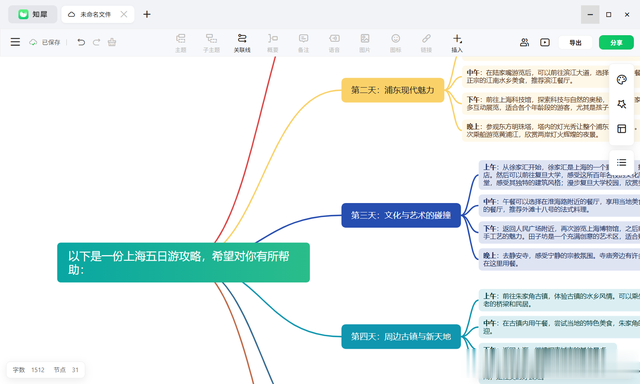The image size is (640, 384).
Task: Start presentation play mode
Action: [x=545, y=42]
